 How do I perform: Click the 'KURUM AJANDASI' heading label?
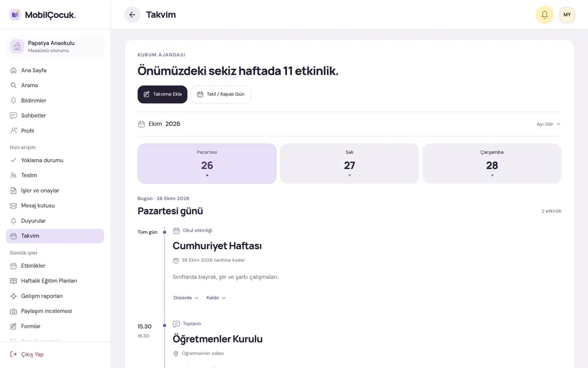click(x=161, y=55)
